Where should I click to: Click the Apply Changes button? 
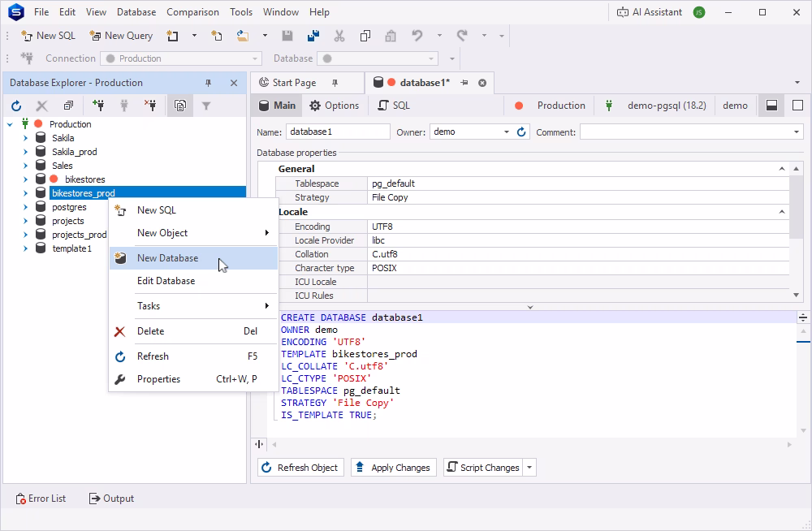(x=394, y=468)
